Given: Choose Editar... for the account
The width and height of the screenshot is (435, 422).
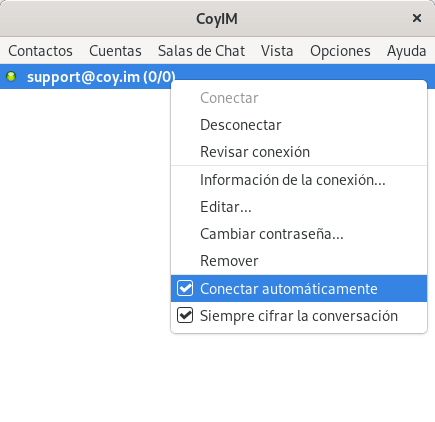Looking at the screenshot, I should 299,207.
